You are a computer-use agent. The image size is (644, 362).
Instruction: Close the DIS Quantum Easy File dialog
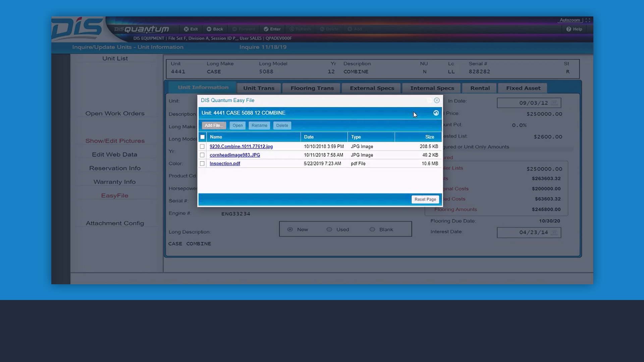point(437,100)
